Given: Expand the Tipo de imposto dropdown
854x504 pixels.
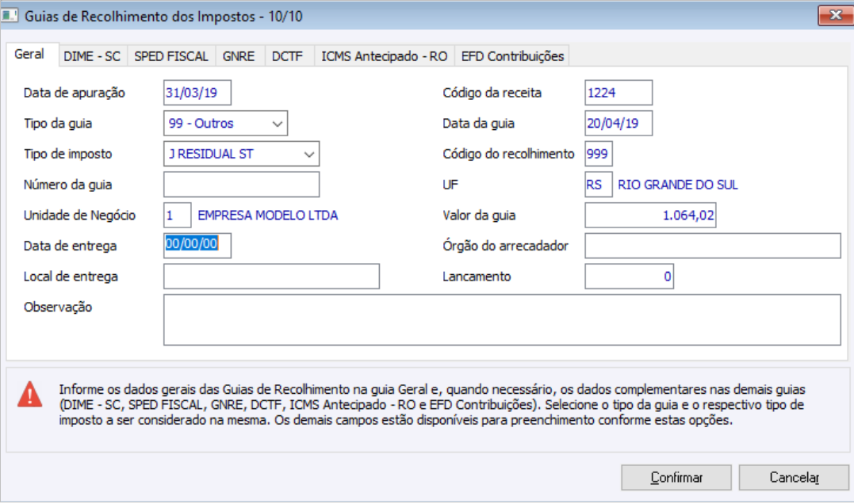Looking at the screenshot, I should 308,154.
